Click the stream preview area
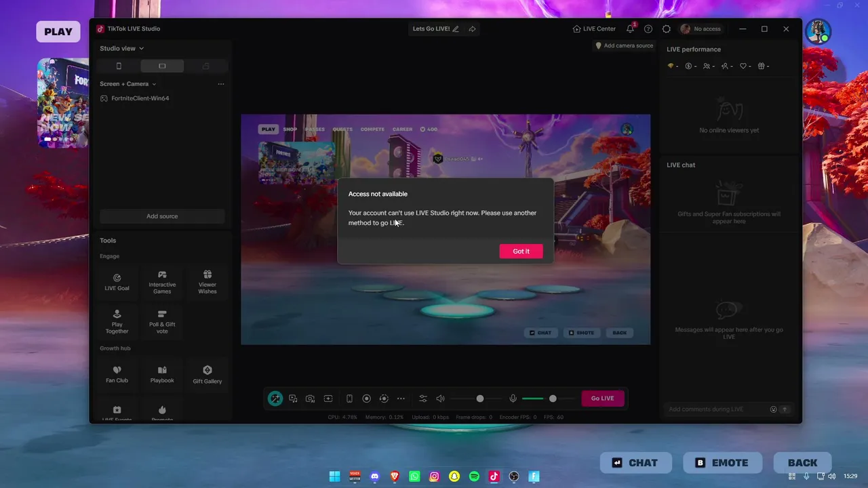The width and height of the screenshot is (868, 488). [446, 229]
